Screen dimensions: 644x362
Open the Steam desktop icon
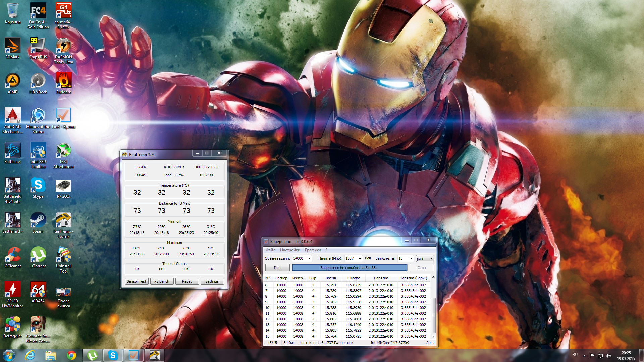(x=38, y=221)
